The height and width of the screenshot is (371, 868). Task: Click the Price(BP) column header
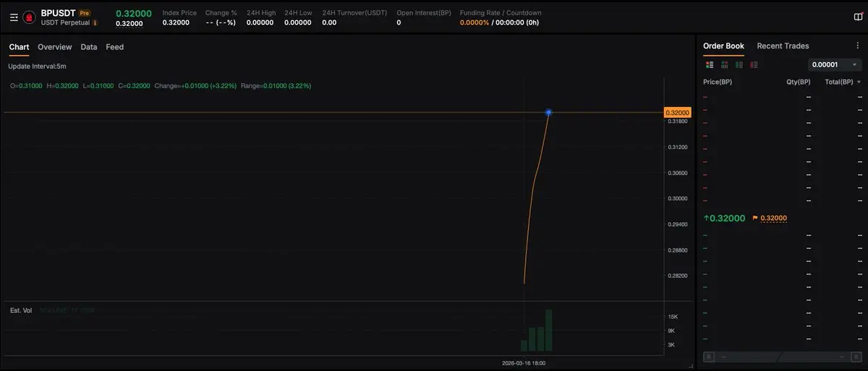click(x=718, y=82)
